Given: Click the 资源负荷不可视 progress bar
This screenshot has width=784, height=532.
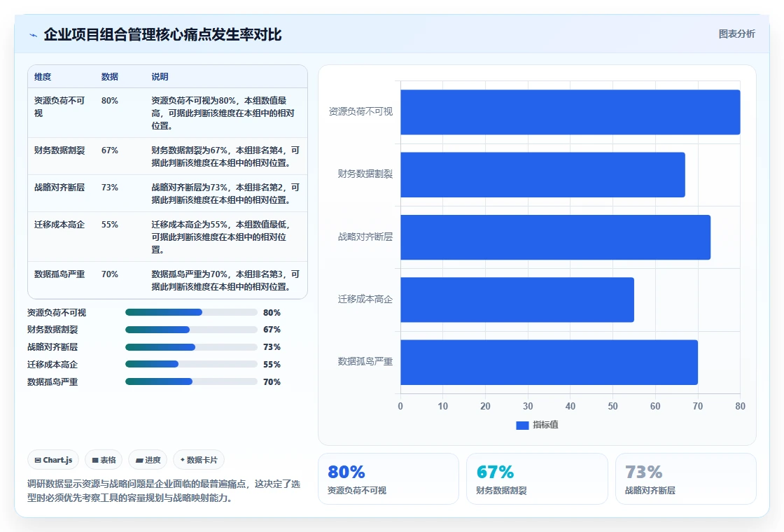Looking at the screenshot, I should point(191,312).
